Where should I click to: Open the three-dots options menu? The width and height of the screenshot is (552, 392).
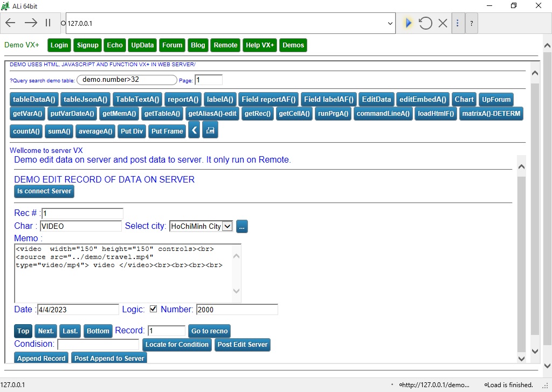(458, 23)
